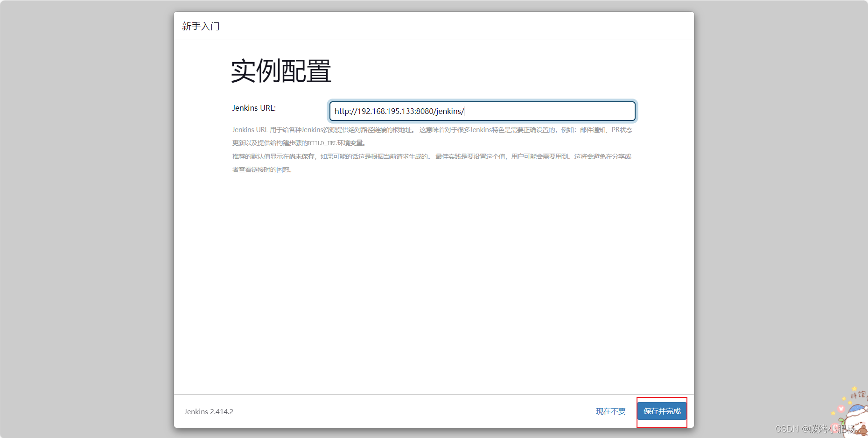
Task: Click the Jenkins URL: label
Action: 254,108
